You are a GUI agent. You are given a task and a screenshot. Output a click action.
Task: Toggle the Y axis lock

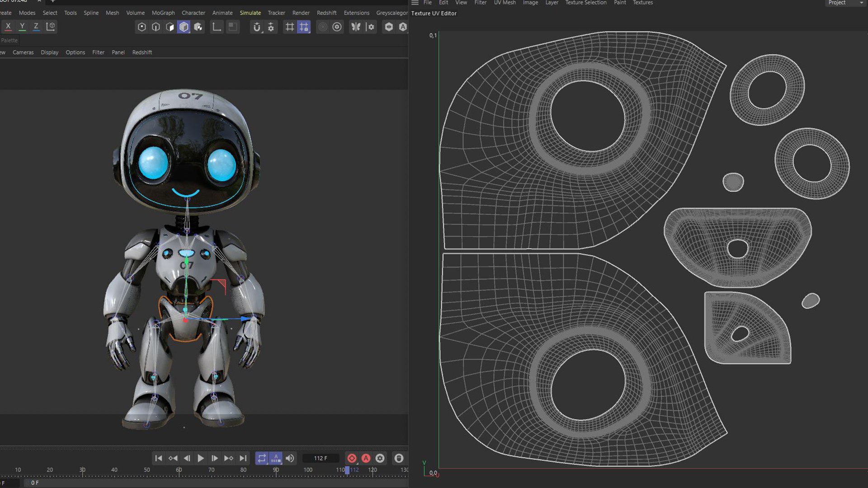(x=22, y=27)
